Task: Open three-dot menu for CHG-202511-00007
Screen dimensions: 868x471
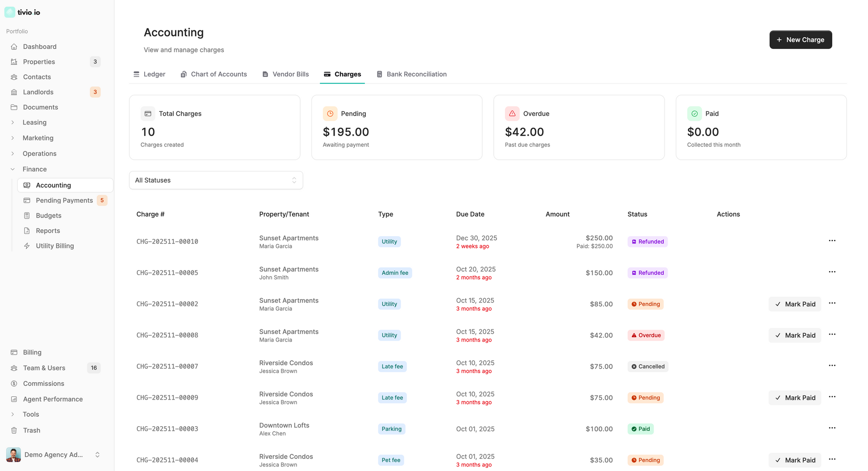Action: [x=832, y=366]
